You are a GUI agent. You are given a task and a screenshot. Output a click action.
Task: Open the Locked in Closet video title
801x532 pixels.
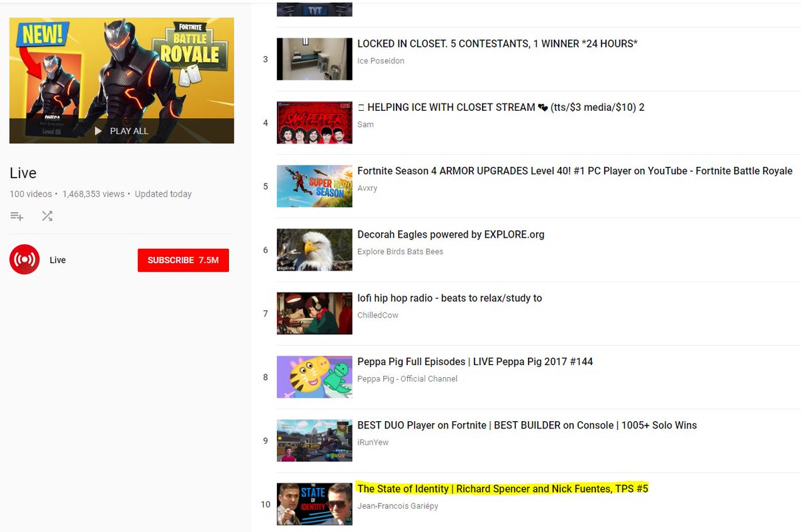click(497, 44)
